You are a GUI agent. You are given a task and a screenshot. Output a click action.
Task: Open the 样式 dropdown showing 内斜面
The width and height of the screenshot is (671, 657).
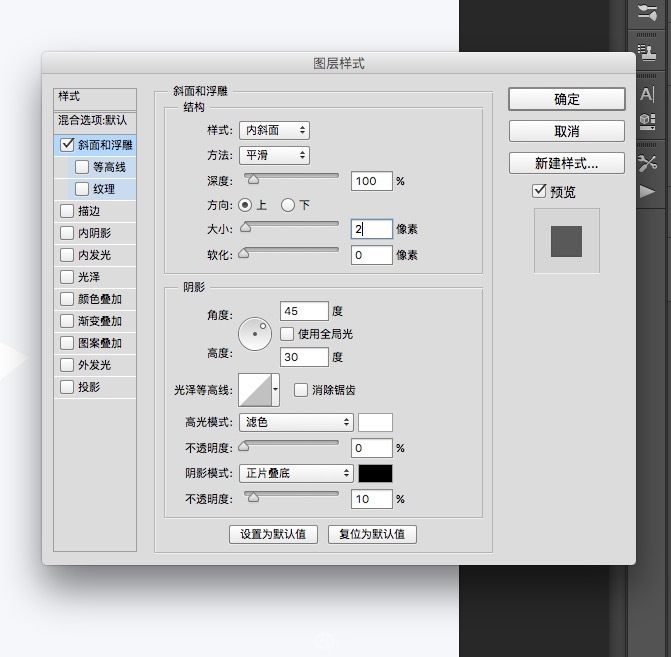pos(274,130)
